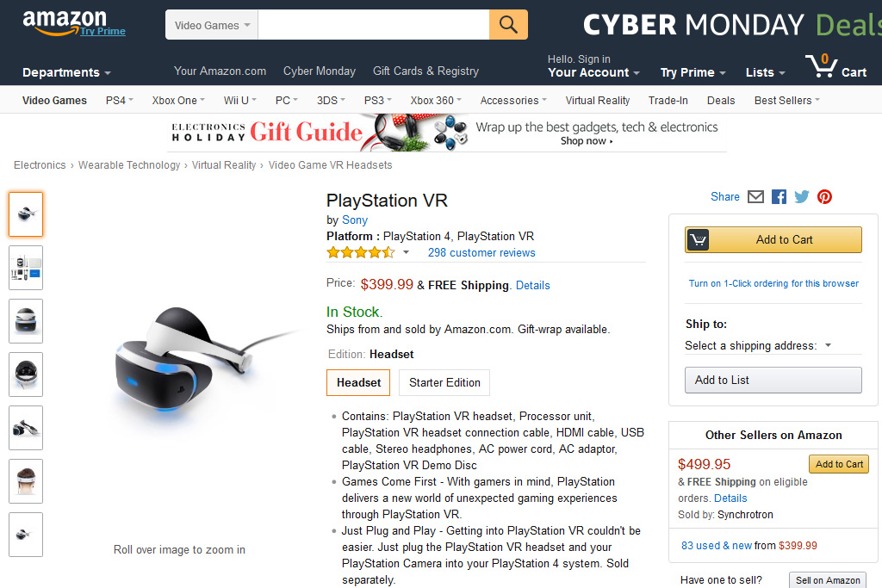
Task: Share on Pinterest icon
Action: click(824, 197)
